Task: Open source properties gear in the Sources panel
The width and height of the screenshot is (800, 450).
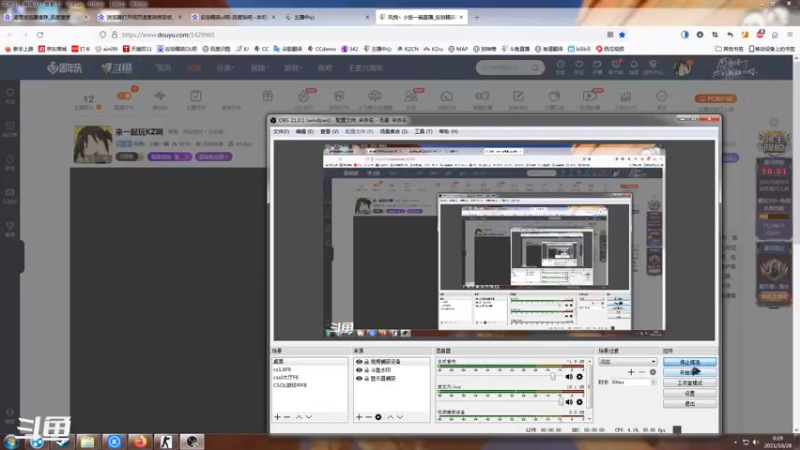Action: [378, 417]
